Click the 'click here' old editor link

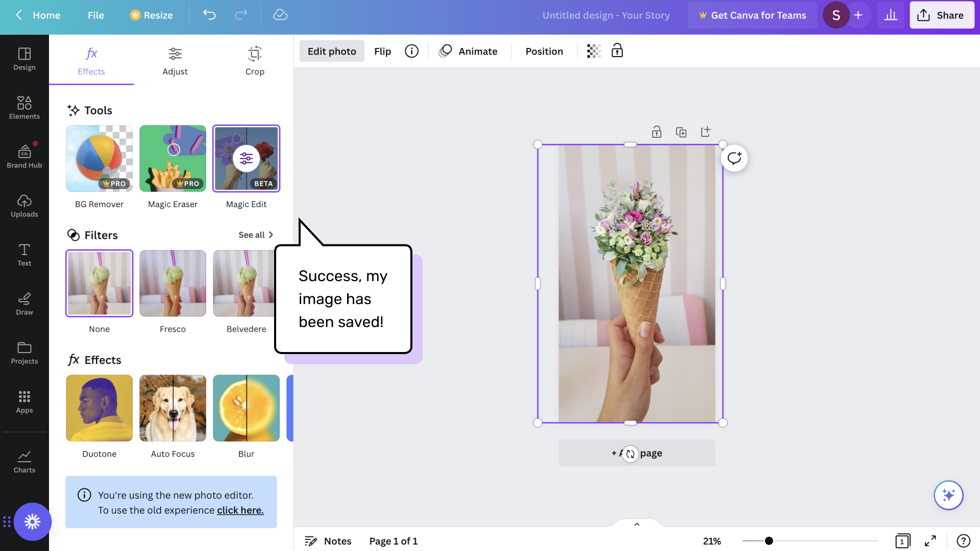240,510
